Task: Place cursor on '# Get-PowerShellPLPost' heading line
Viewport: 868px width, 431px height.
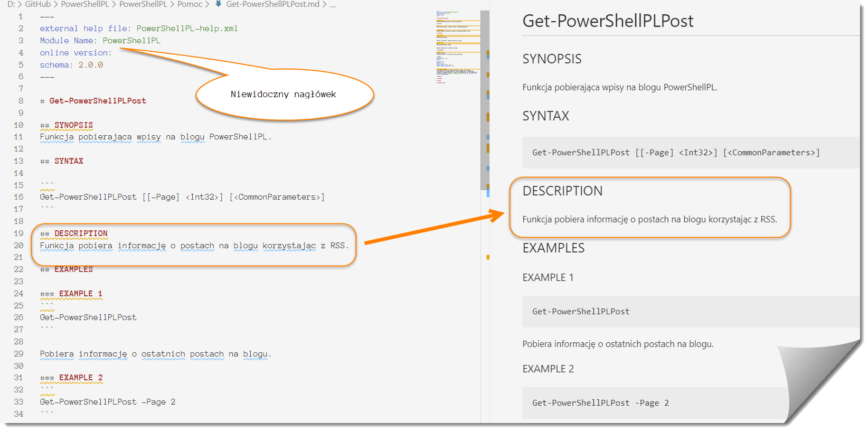Action: [x=97, y=101]
